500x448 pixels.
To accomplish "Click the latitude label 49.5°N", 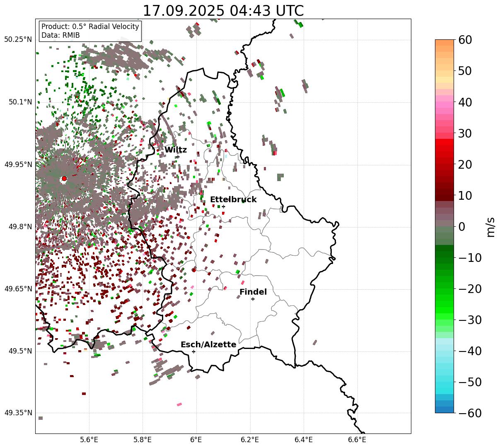I will click(20, 351).
